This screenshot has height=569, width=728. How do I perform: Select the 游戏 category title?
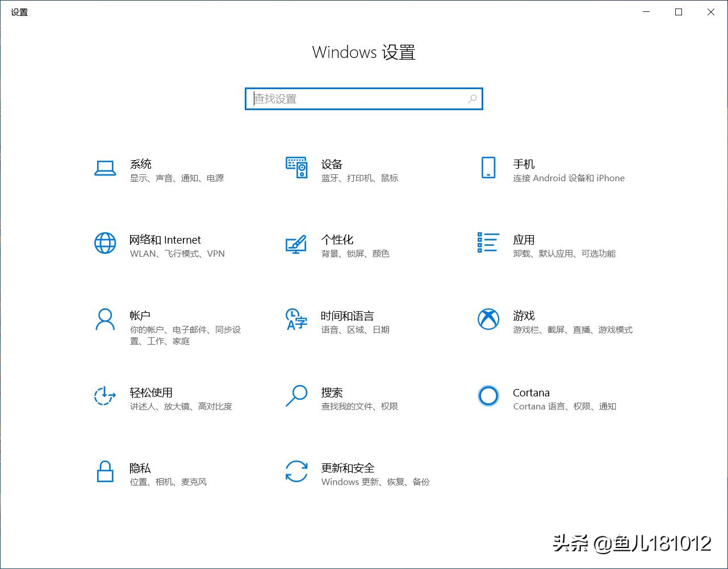pyautogui.click(x=524, y=315)
